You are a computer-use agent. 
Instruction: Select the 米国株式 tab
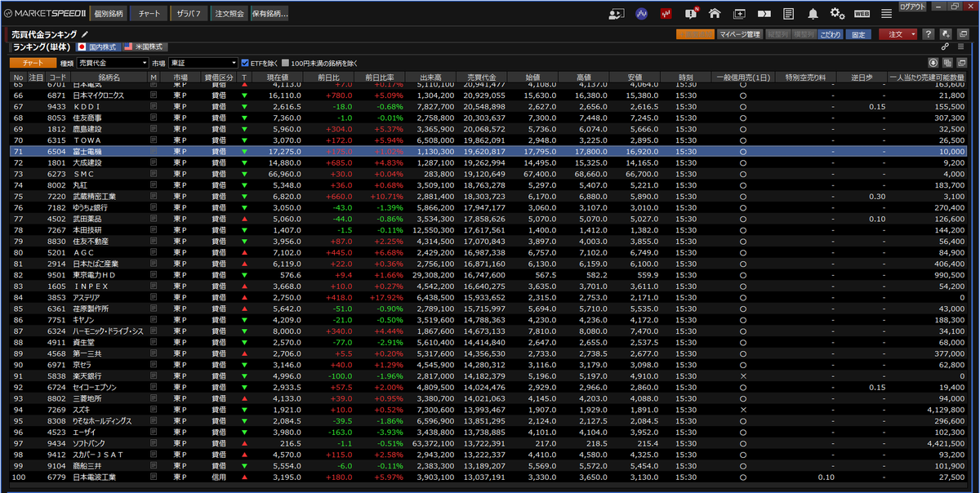coord(144,47)
